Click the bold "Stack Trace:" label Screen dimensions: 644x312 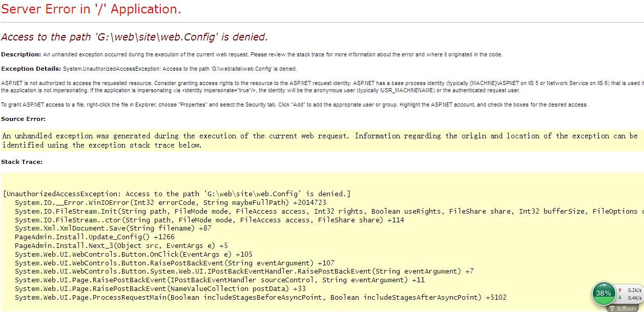[22, 162]
